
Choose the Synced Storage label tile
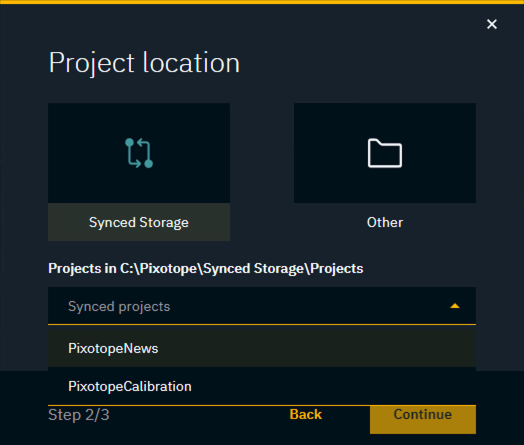click(139, 222)
